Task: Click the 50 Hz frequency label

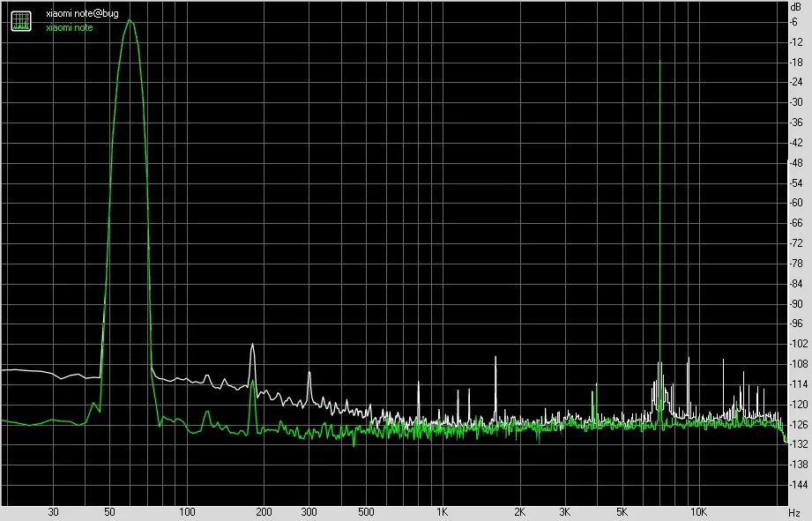Action: pos(109,512)
